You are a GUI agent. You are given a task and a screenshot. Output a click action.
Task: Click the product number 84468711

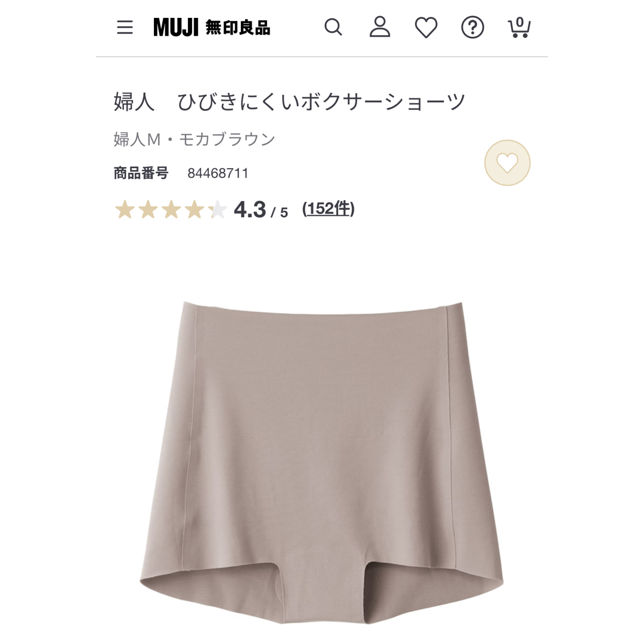218,174
